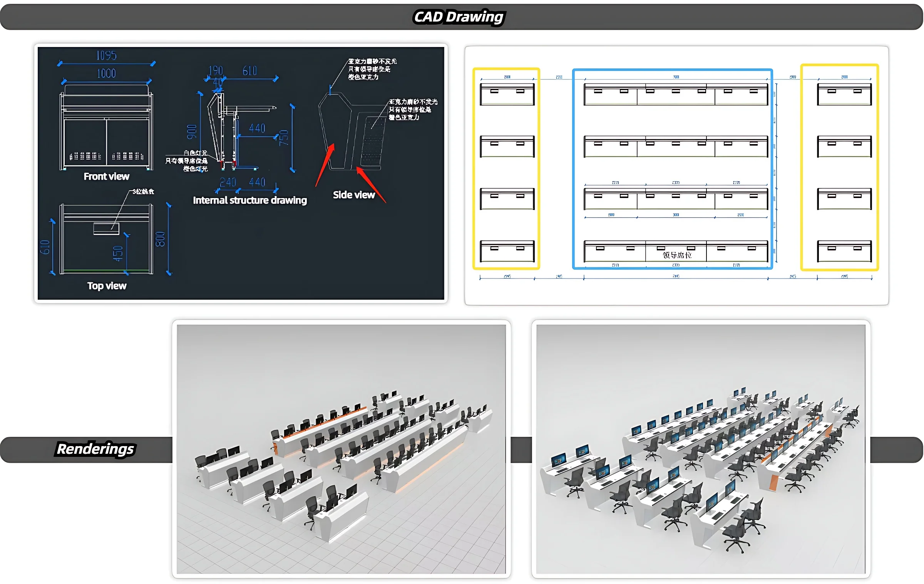Click the 1095 width dimension
Viewport: 924px width, 584px height.
point(106,56)
